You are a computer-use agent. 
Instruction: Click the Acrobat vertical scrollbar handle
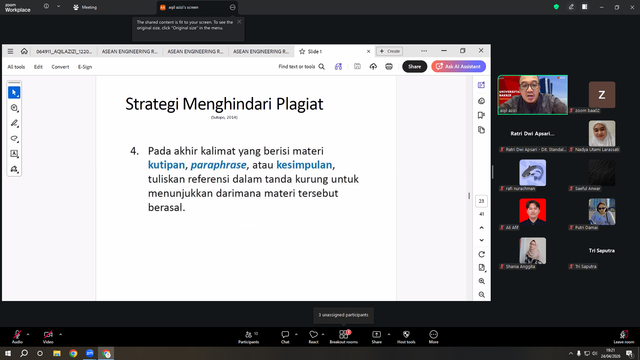(469, 196)
